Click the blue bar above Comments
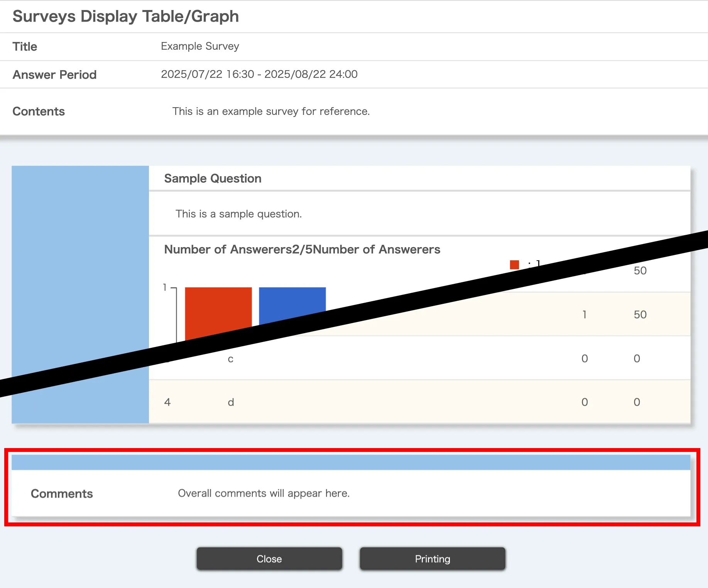This screenshot has height=588, width=708. click(x=350, y=462)
